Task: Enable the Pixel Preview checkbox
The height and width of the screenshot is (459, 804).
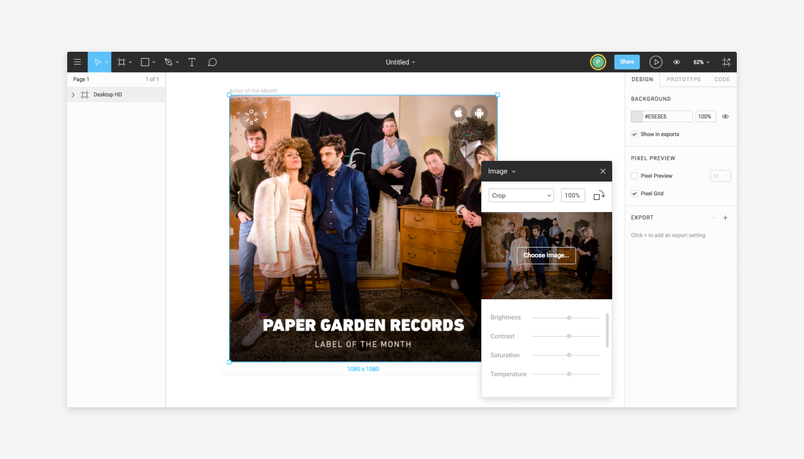Action: point(634,176)
